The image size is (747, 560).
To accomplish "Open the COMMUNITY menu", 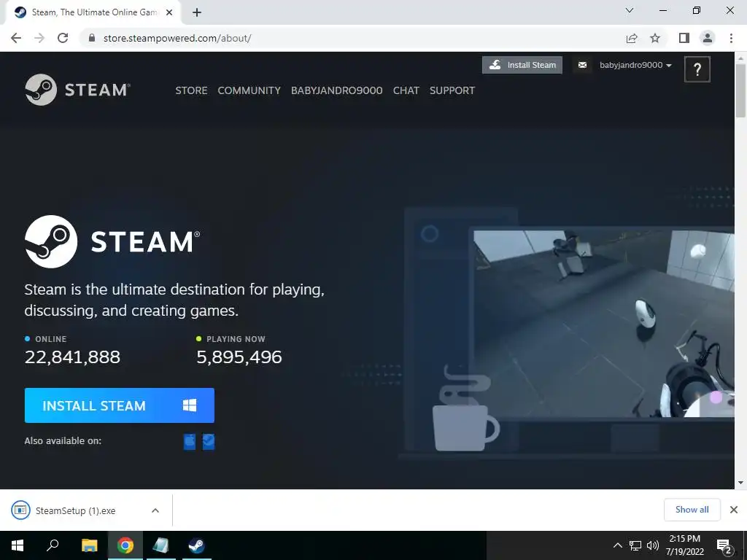I will click(x=249, y=90).
